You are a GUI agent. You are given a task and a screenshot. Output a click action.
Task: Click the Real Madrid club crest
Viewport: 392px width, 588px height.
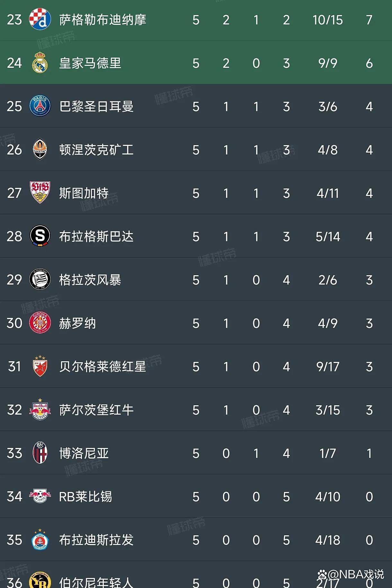pyautogui.click(x=40, y=63)
